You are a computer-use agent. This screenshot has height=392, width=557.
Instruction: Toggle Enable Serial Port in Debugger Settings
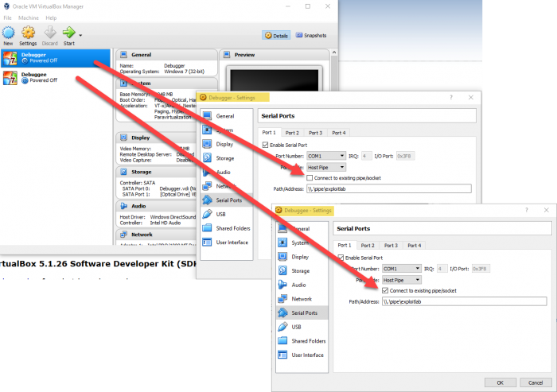pos(265,145)
